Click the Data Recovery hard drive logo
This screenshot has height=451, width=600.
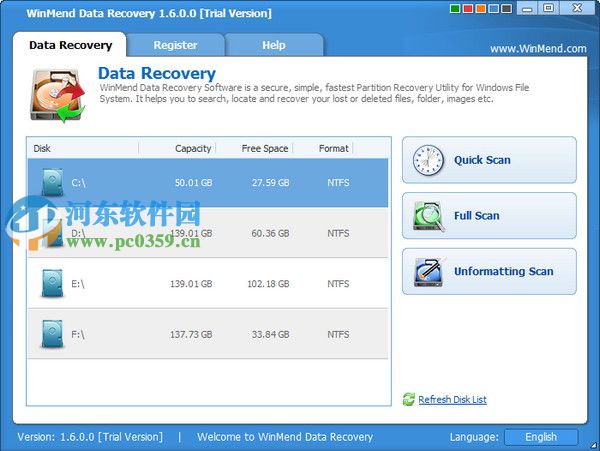57,95
